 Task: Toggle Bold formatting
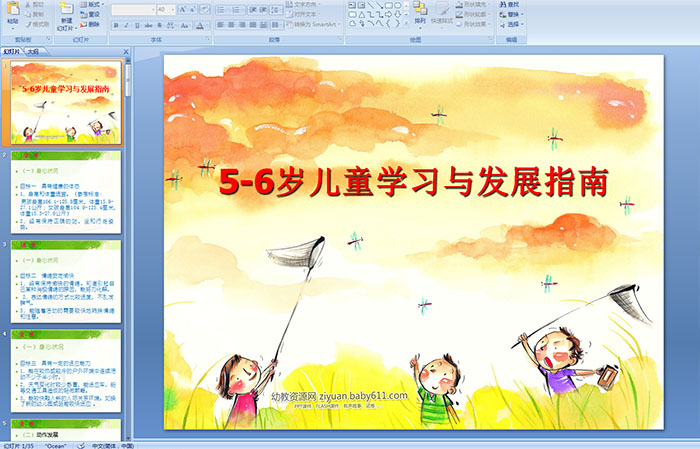[116, 25]
